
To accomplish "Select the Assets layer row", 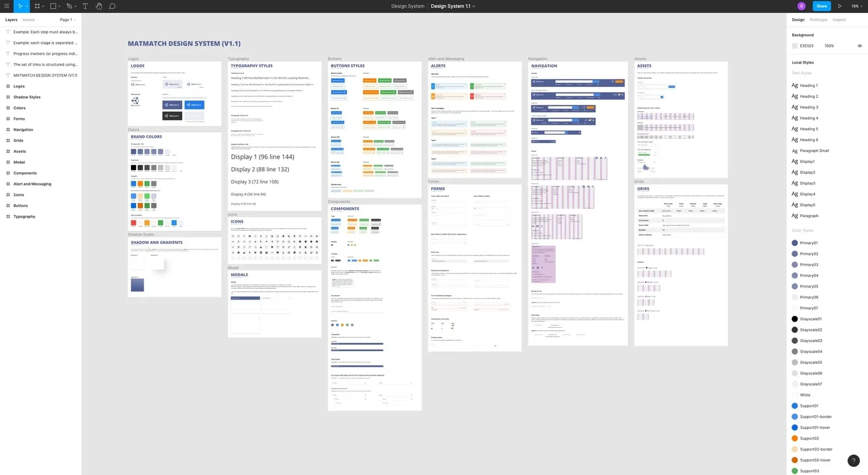I will [41, 151].
